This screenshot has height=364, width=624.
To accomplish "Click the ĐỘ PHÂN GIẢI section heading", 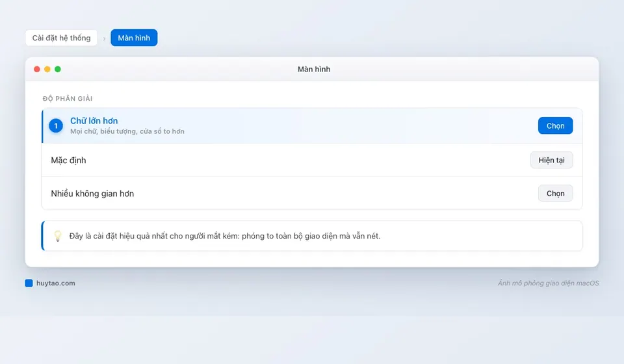I will pyautogui.click(x=68, y=98).
